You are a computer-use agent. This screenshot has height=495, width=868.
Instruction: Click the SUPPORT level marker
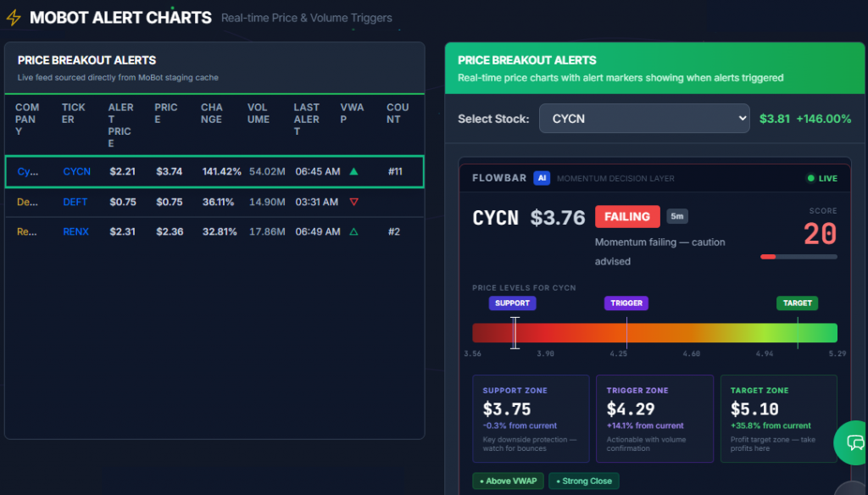click(512, 303)
